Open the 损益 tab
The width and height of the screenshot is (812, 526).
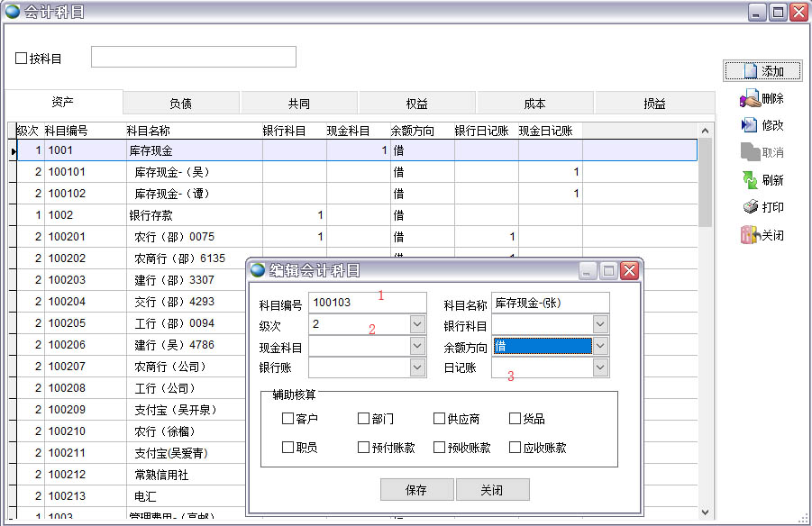[654, 104]
